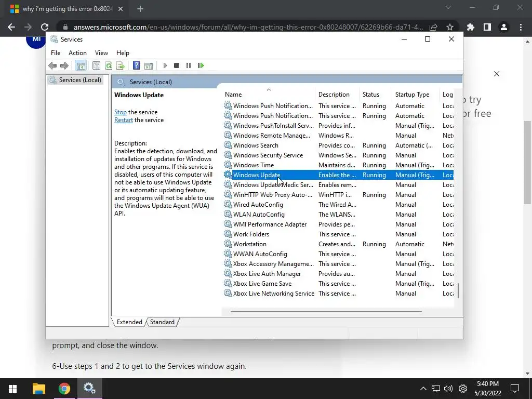The height and width of the screenshot is (399, 532).
Task: Sort services by the Name column header
Action: point(269,95)
